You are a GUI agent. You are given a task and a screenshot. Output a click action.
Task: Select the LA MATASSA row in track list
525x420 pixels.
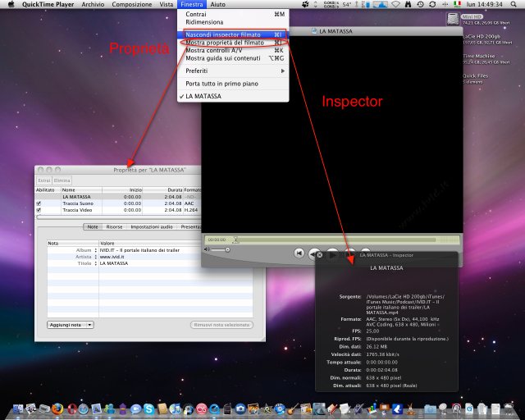118,197
